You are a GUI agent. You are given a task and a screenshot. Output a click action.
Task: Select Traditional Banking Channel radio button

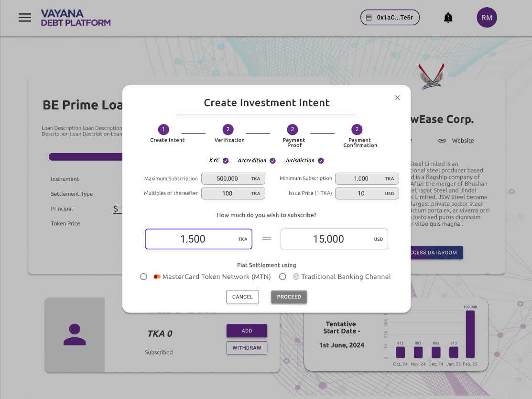point(282,277)
